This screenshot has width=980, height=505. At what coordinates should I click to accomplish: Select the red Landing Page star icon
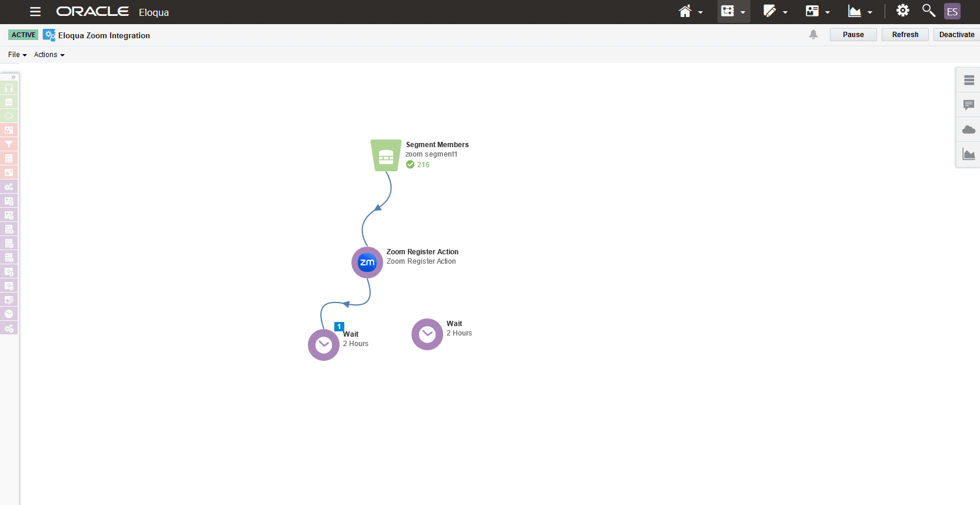(x=9, y=172)
